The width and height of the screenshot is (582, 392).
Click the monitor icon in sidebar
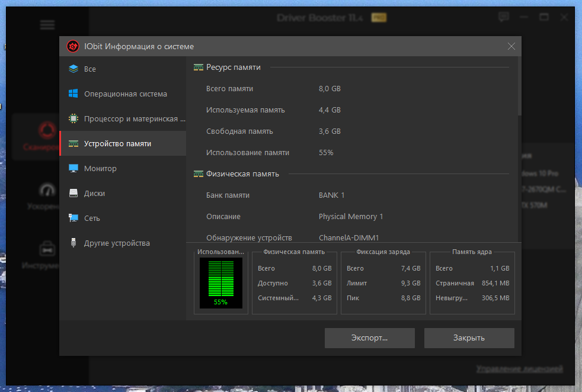point(73,168)
